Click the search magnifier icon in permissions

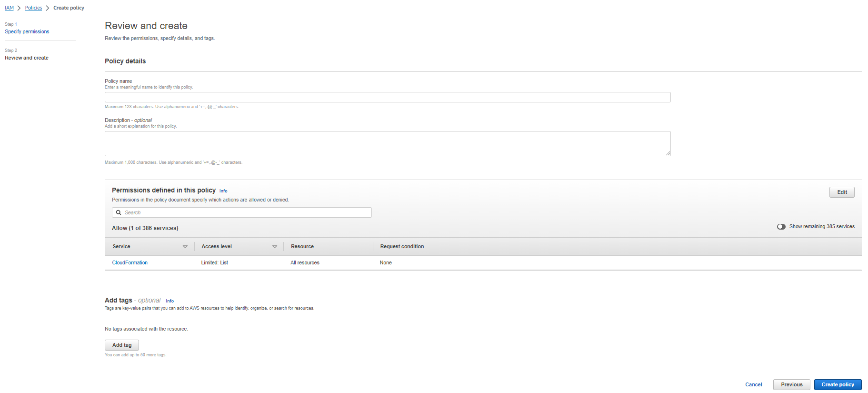(x=119, y=212)
